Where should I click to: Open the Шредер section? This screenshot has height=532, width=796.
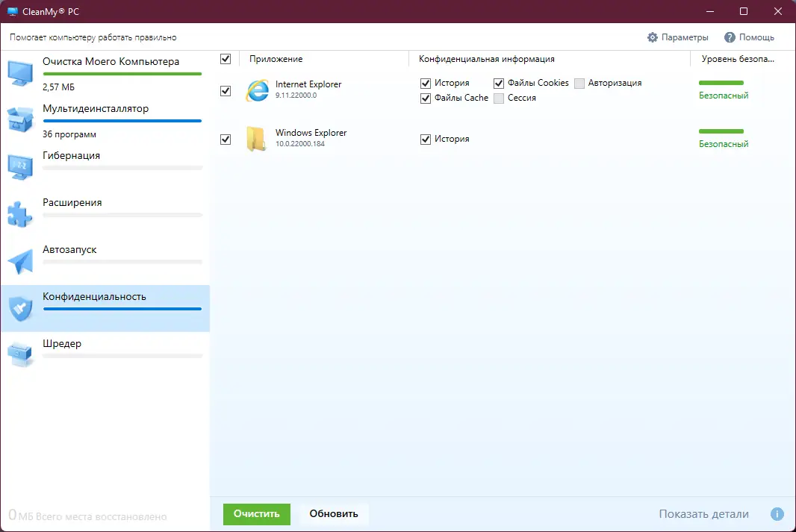105,355
